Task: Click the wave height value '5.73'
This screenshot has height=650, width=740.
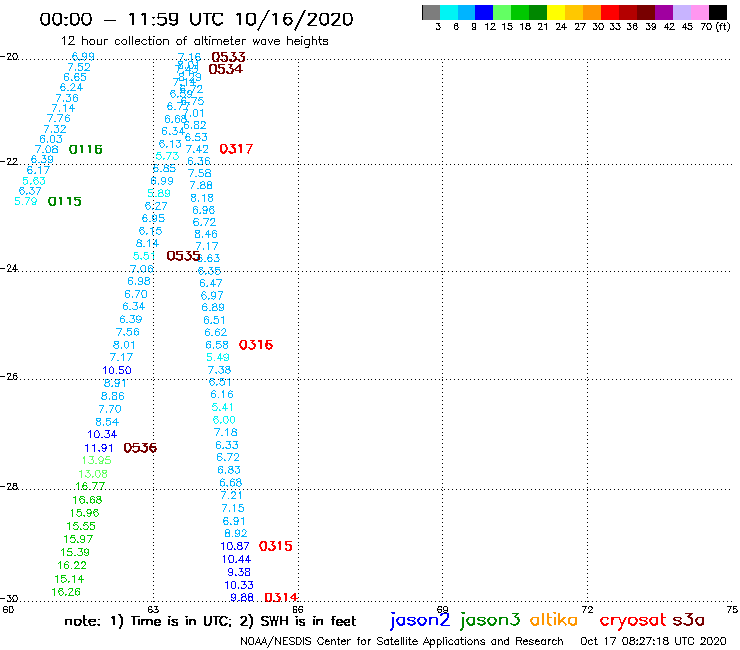Action: (x=168, y=156)
